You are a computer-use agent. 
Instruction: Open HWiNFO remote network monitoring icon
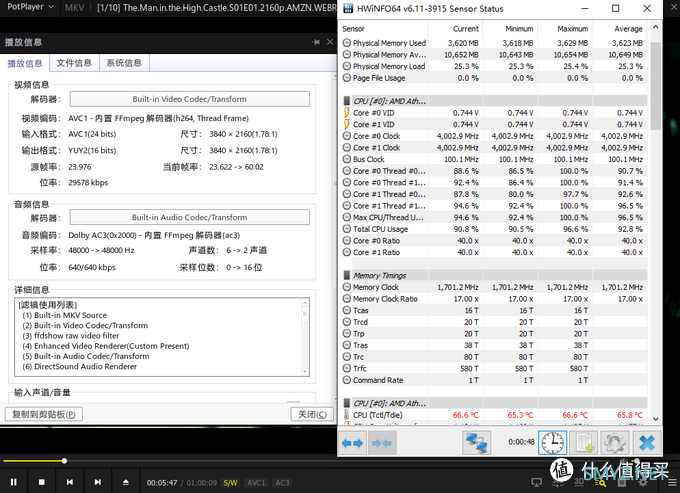pos(477,443)
